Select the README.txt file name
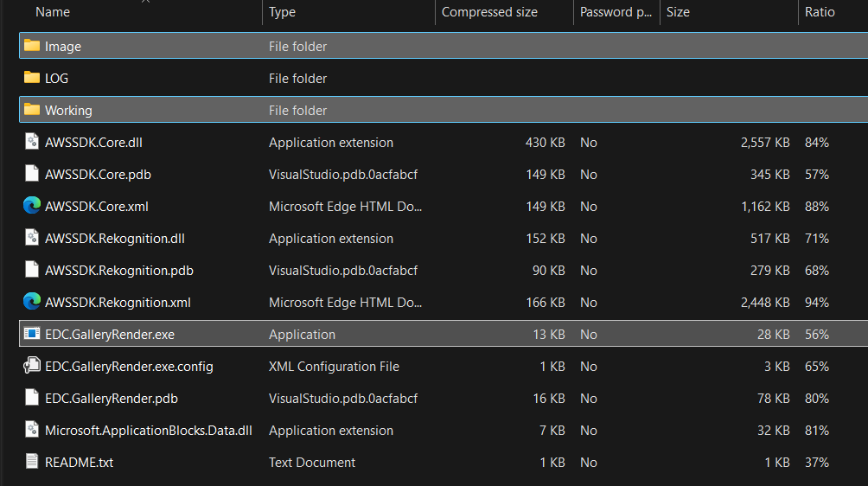The image size is (868, 486). [x=80, y=463]
